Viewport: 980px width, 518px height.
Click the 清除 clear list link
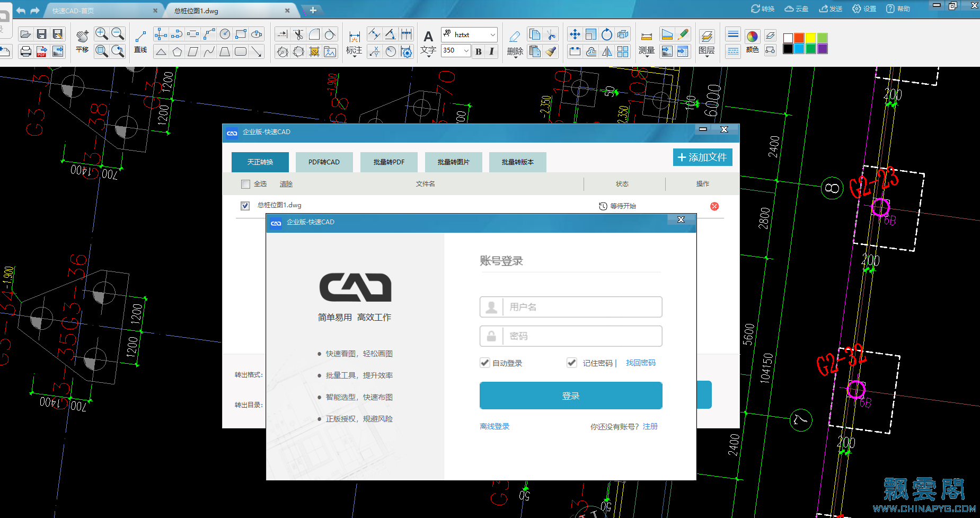click(286, 184)
